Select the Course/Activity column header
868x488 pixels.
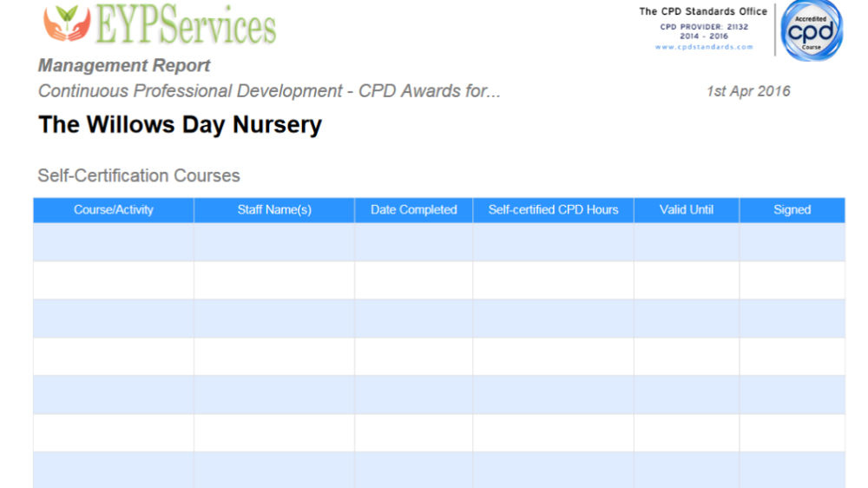click(114, 210)
